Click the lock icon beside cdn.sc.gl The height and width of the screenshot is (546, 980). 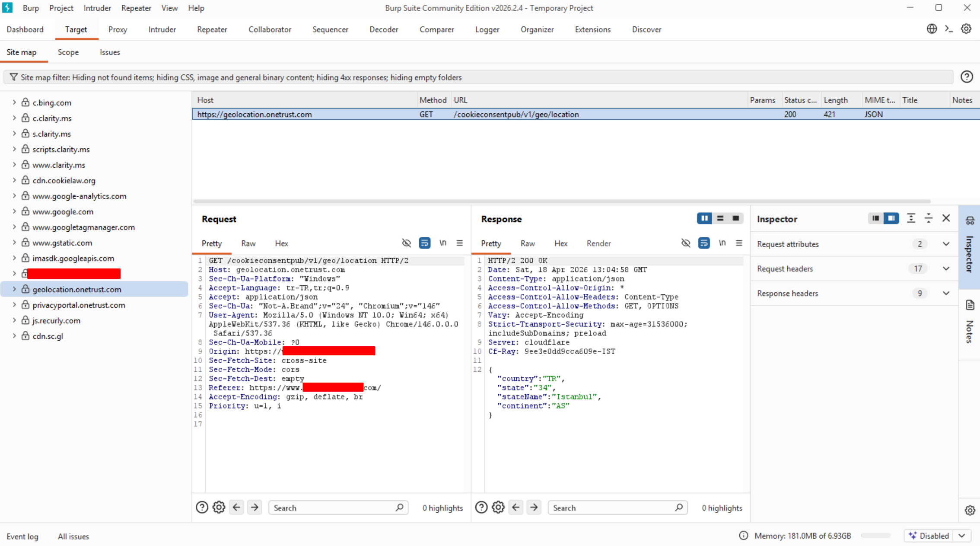(x=26, y=336)
